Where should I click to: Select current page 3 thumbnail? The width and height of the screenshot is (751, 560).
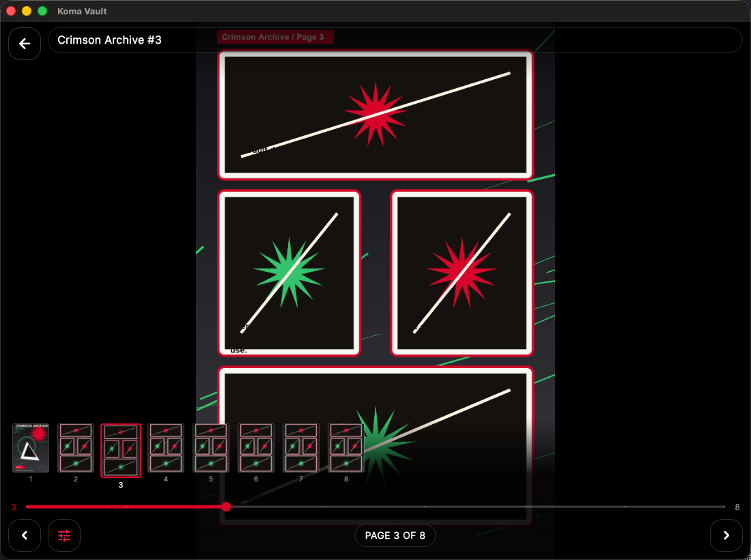[x=121, y=450]
